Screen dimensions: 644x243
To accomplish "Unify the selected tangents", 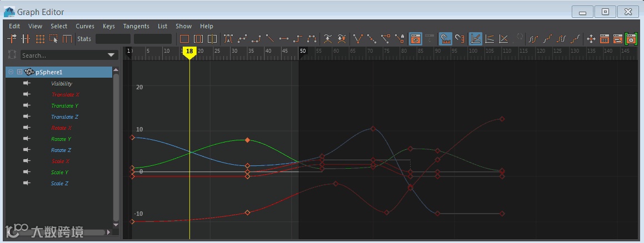I will [x=372, y=39].
